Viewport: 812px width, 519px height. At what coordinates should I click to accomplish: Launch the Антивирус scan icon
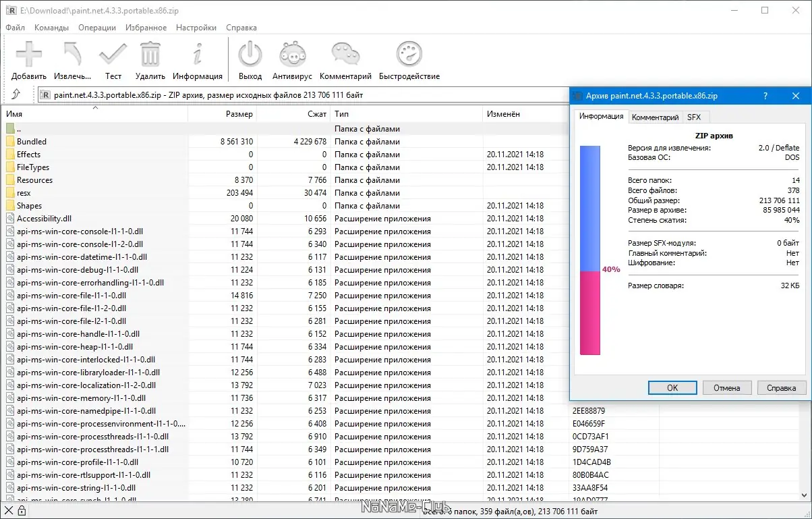(x=293, y=54)
